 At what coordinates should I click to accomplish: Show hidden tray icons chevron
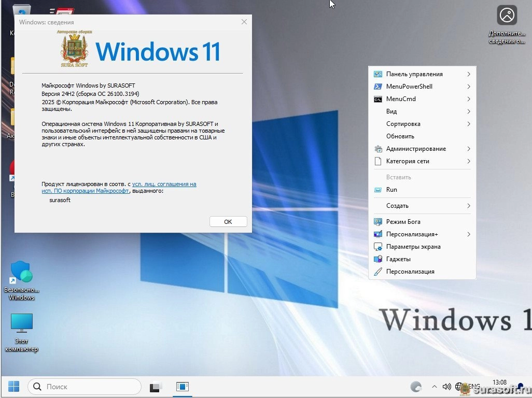click(x=434, y=387)
